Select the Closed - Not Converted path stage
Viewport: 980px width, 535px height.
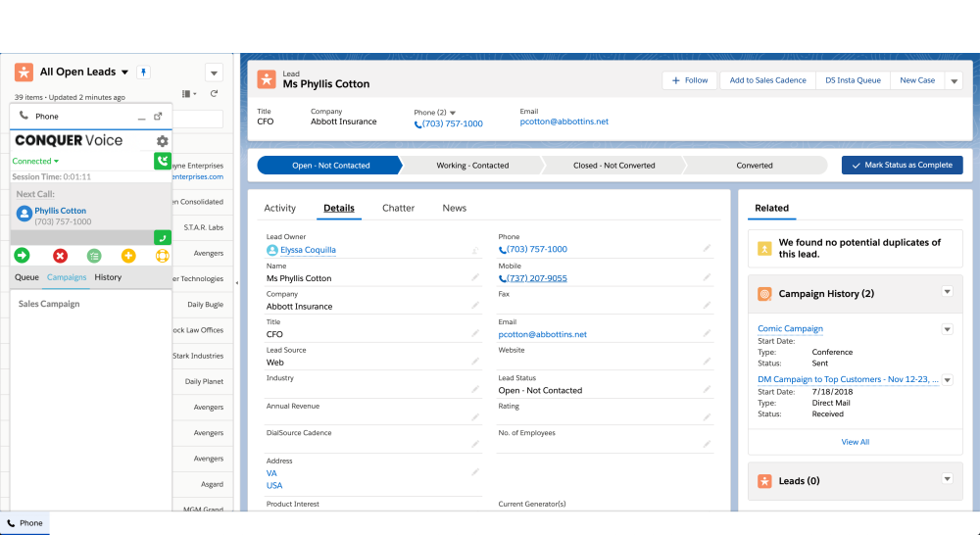[613, 166]
